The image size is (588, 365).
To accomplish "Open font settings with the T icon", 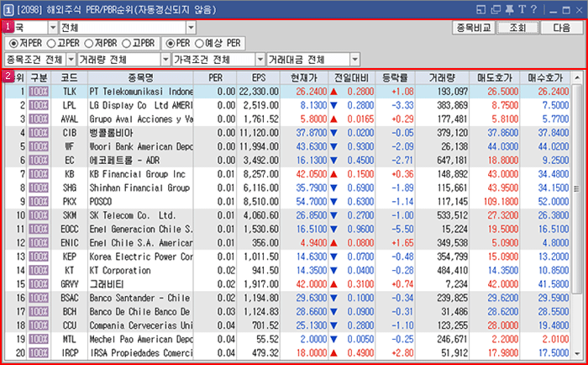I will tap(522, 10).
